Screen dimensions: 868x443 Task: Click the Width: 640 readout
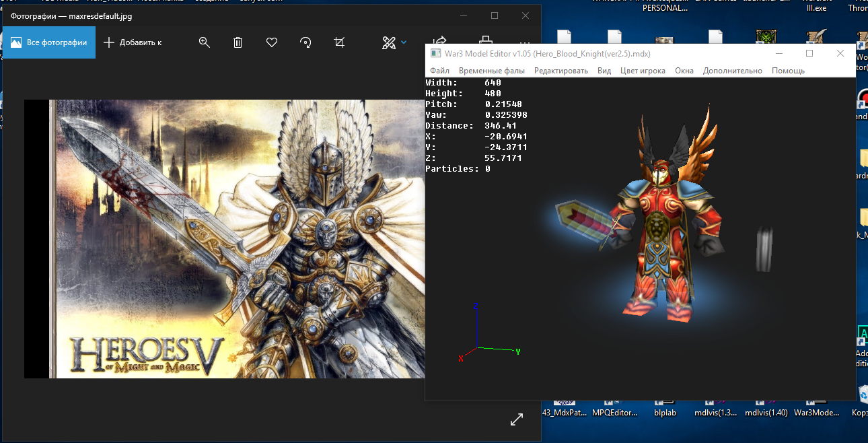464,83
